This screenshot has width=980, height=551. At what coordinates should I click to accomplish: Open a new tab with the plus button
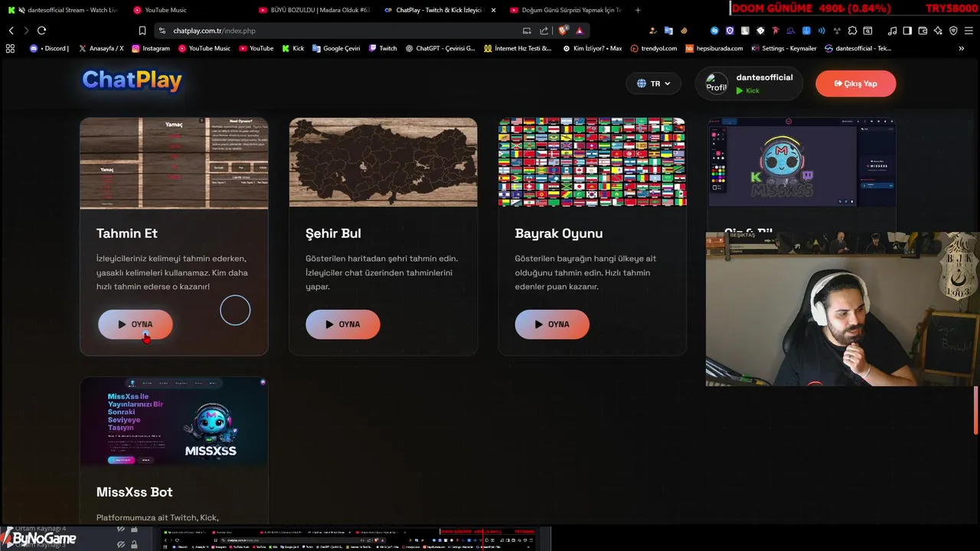[638, 10]
